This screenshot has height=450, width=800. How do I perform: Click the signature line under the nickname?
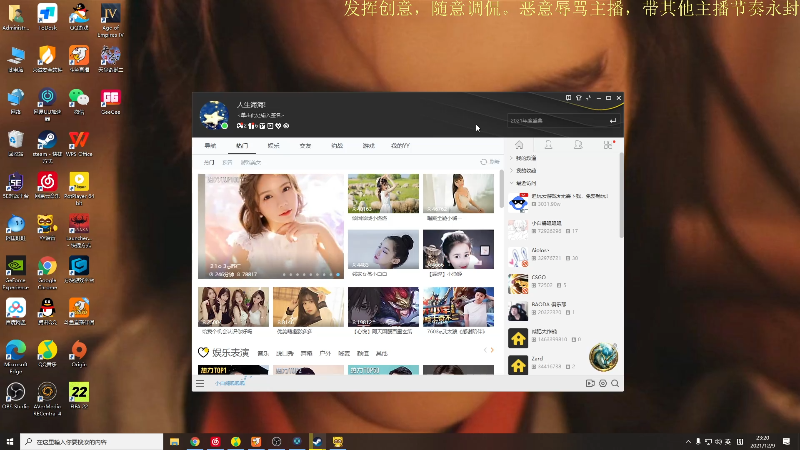[260, 115]
